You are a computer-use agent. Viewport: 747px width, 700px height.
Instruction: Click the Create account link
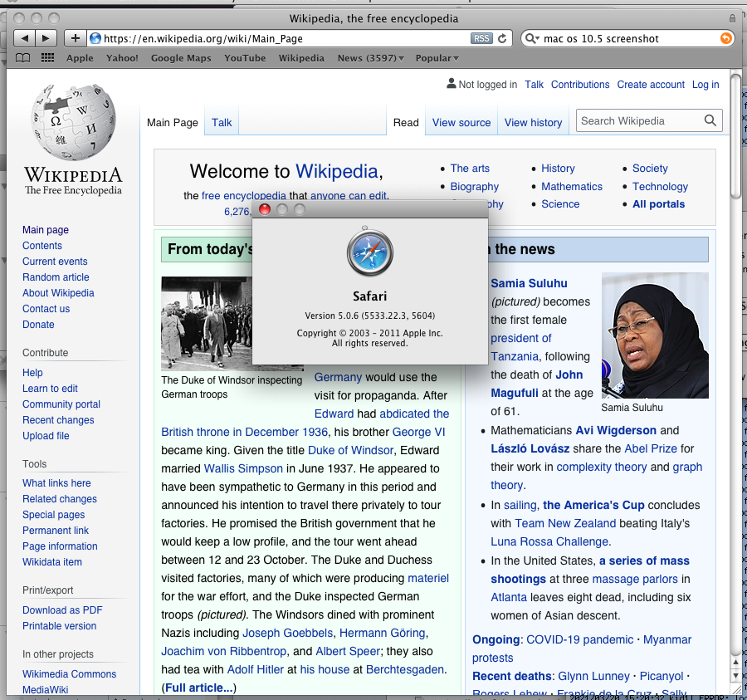click(651, 85)
